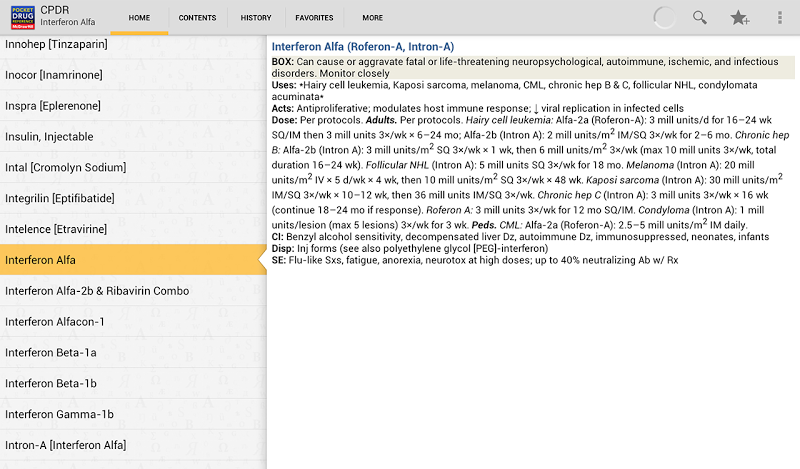Open the search magnifier icon
The image size is (800, 469).
[699, 17]
